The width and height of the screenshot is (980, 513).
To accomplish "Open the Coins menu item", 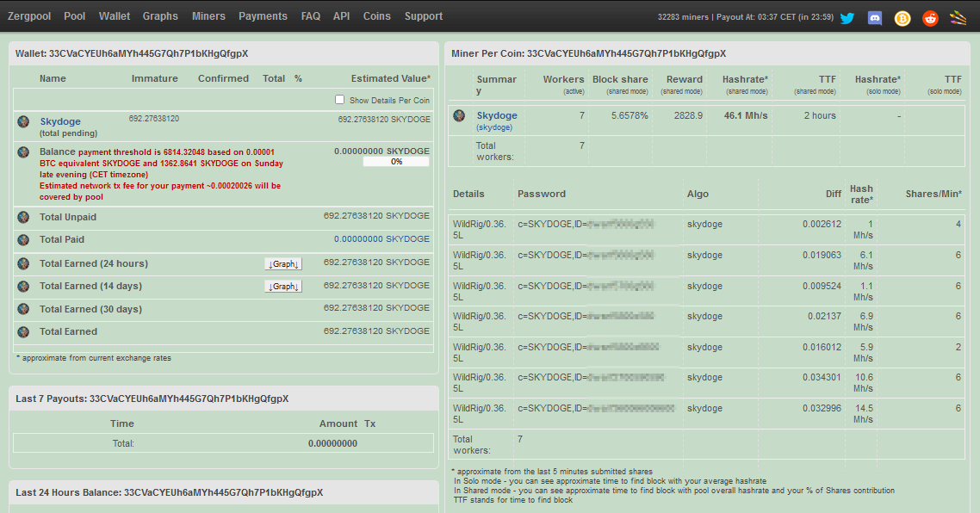I will 377,16.
